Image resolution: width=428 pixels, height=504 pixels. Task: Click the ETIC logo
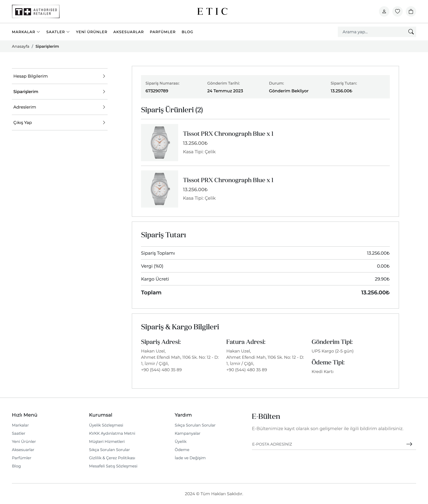pyautogui.click(x=212, y=11)
